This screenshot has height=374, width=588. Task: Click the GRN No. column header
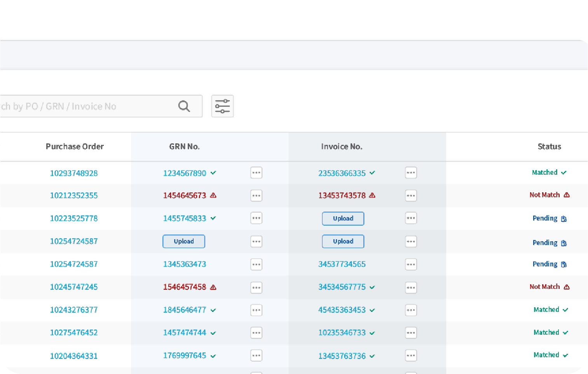[x=184, y=146]
